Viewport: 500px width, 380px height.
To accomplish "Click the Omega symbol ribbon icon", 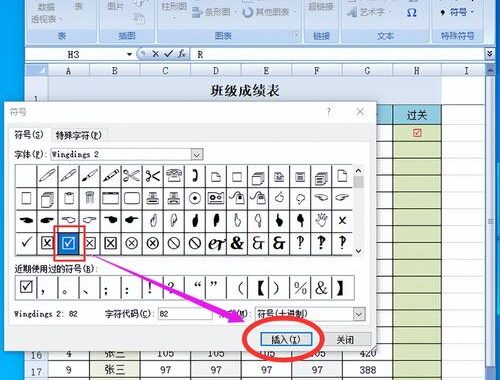I will (x=412, y=13).
